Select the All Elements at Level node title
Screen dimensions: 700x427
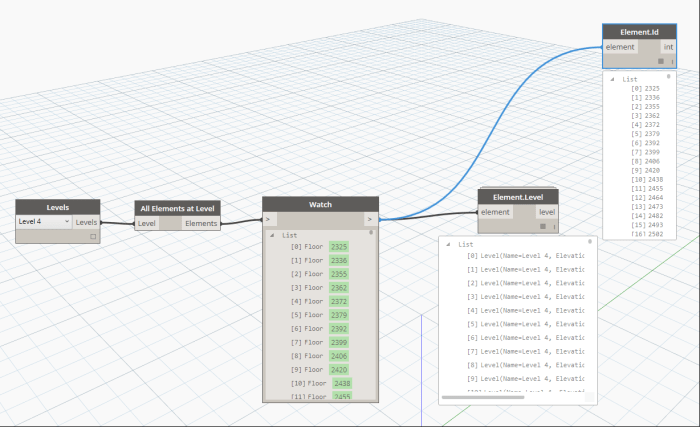[178, 208]
